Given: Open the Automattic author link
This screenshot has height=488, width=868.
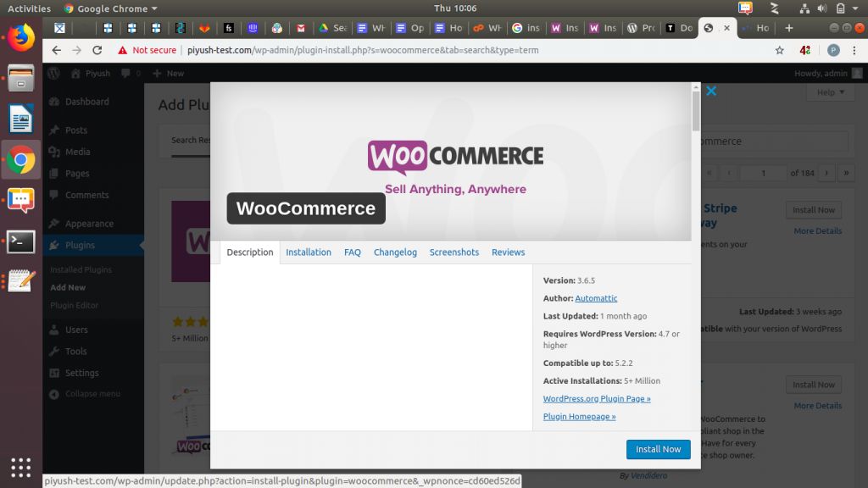Looking at the screenshot, I should (x=596, y=298).
